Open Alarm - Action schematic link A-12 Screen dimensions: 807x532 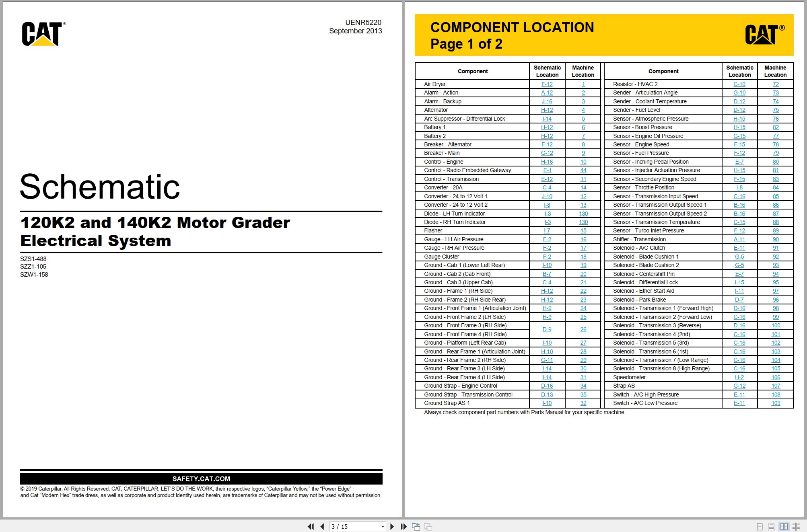pos(547,92)
